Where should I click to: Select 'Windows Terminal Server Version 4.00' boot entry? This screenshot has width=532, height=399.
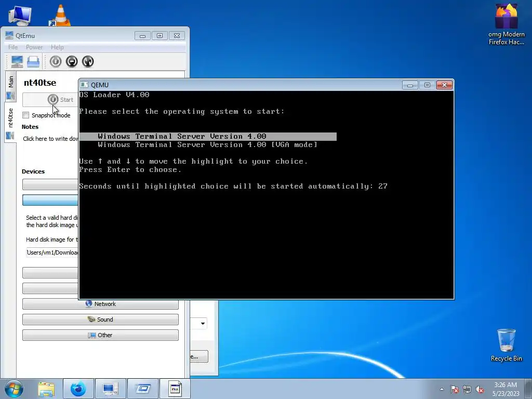208,137
